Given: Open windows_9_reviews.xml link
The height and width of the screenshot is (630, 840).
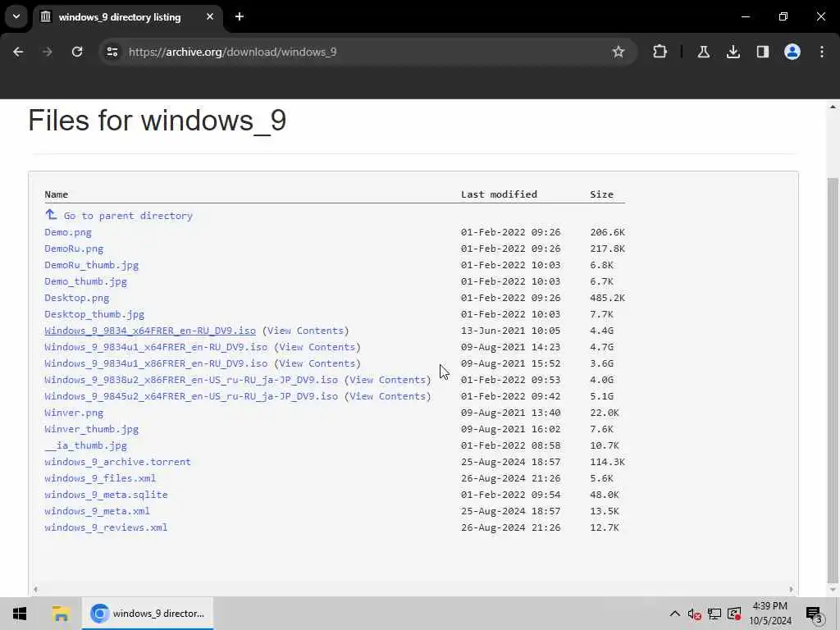Looking at the screenshot, I should point(106,527).
